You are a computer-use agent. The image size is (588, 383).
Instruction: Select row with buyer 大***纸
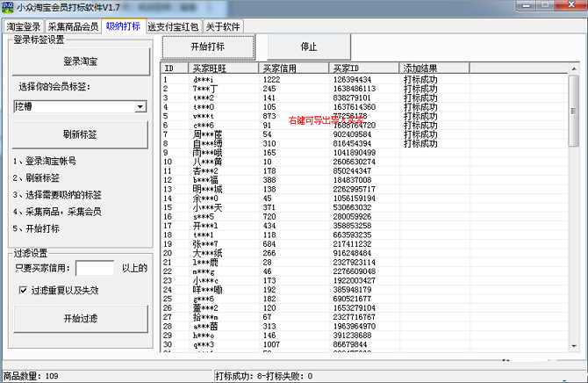[x=364, y=253]
